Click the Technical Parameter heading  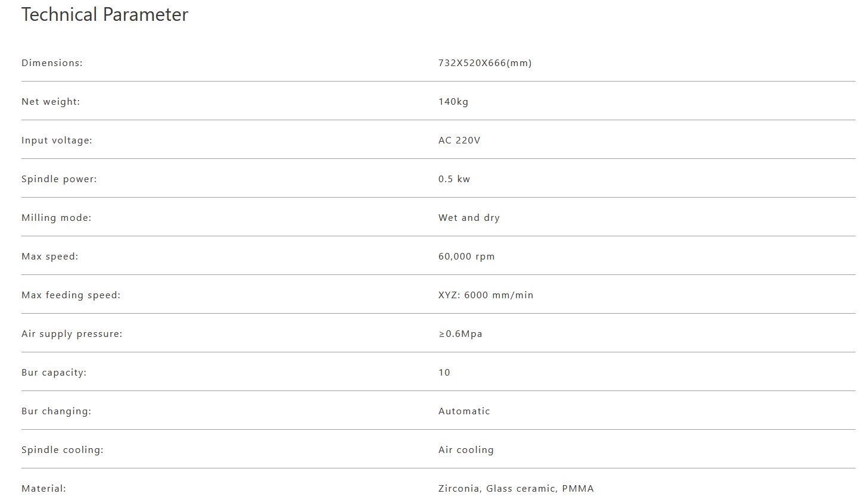105,15
